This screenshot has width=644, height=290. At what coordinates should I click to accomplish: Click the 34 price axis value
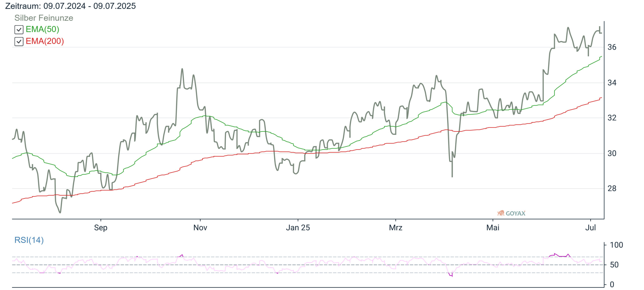click(x=612, y=83)
